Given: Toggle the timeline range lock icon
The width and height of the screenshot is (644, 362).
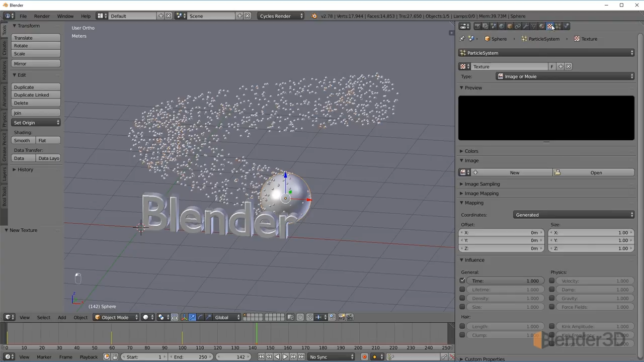Looking at the screenshot, I should (115, 357).
